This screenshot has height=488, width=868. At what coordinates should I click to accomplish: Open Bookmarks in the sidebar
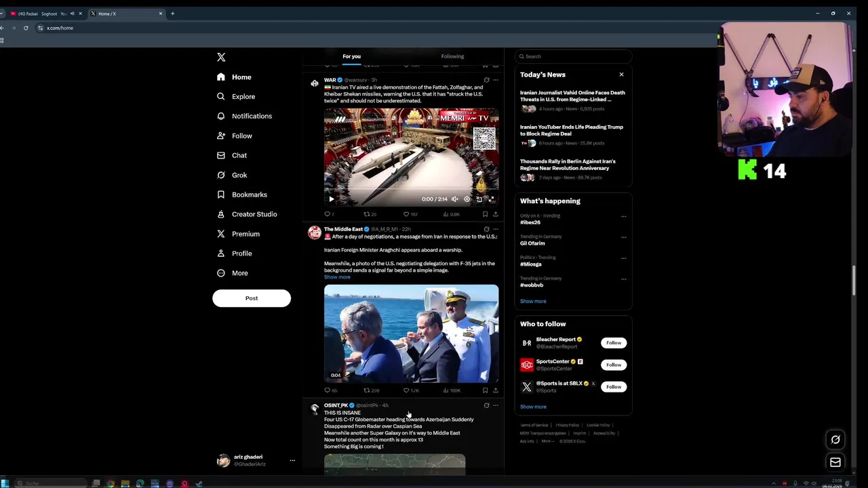pos(241,195)
